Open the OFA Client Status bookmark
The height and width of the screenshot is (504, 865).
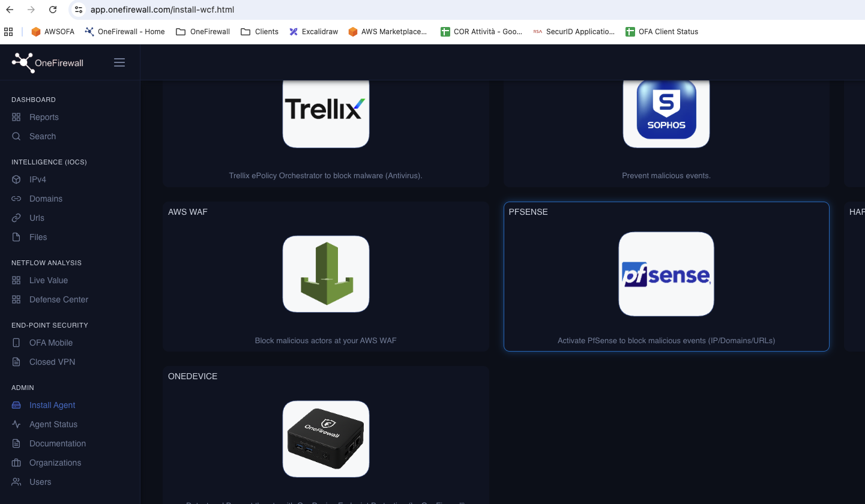click(662, 31)
